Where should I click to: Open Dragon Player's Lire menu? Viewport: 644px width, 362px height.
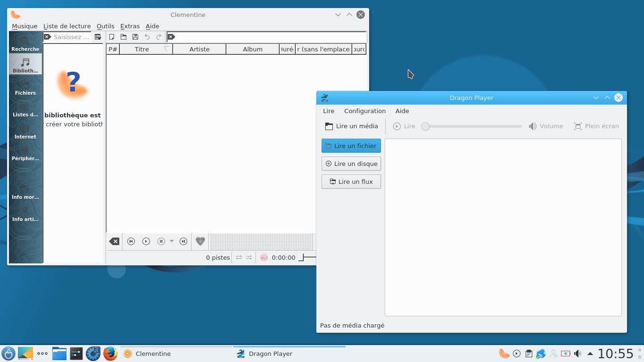329,111
